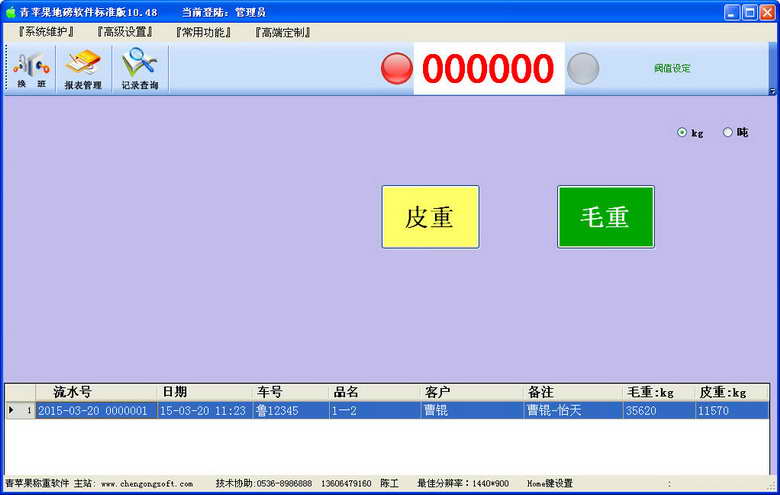Click the yellow 皮重 button
This screenshot has height=495, width=780.
430,217
